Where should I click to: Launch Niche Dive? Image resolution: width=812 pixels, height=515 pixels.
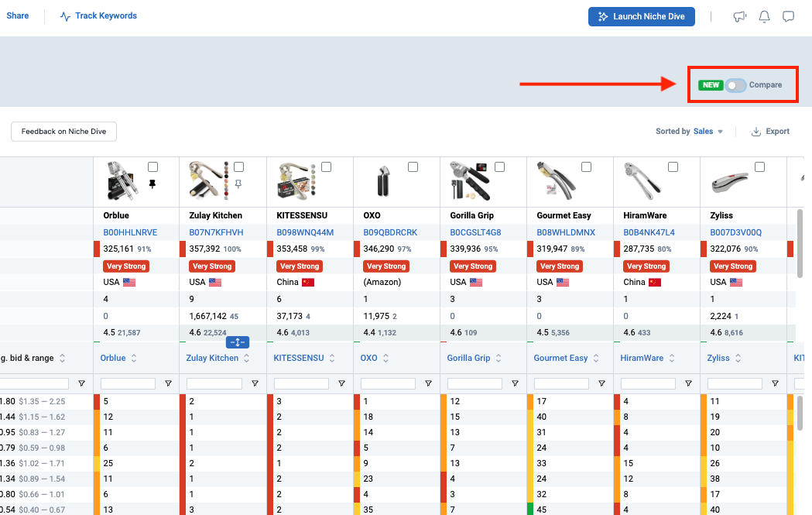(642, 16)
